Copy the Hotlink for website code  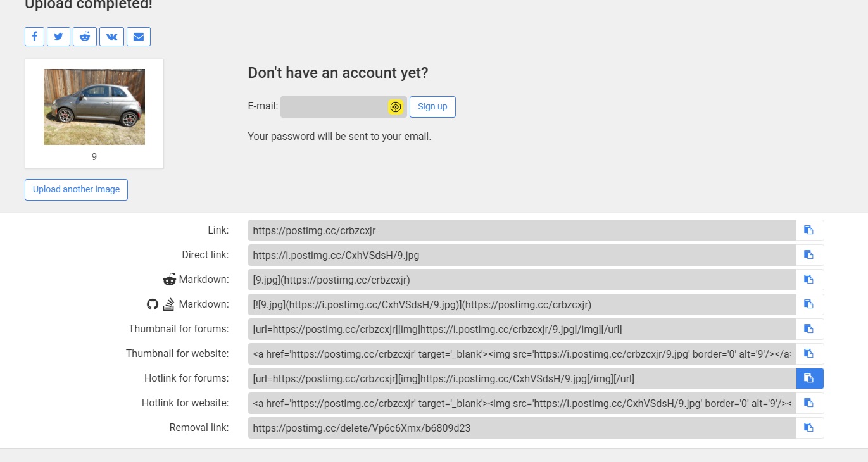(x=810, y=403)
